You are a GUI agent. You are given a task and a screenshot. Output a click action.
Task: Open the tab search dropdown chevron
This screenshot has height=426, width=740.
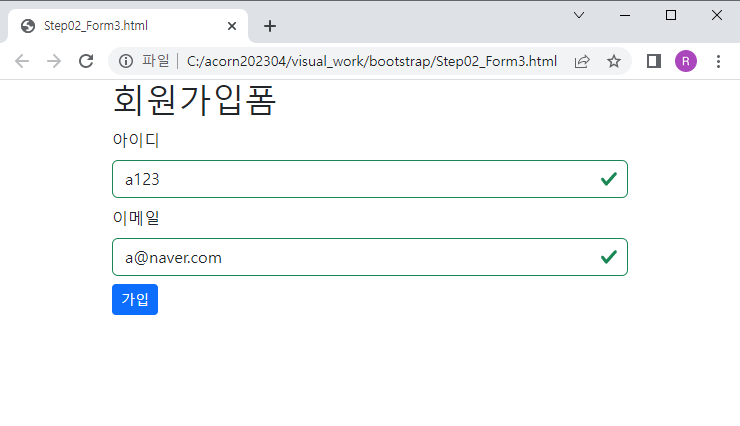pyautogui.click(x=579, y=15)
